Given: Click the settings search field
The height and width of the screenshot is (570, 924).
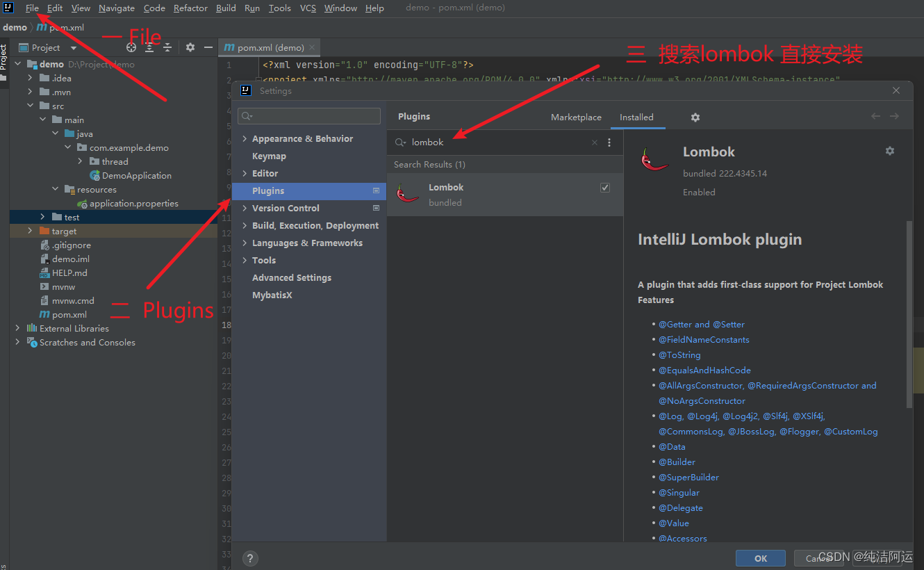Looking at the screenshot, I should tap(309, 116).
